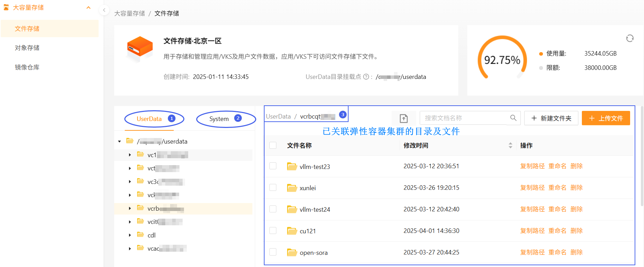This screenshot has width=644, height=267.
Task: Click the refresh usage icon
Action: pyautogui.click(x=629, y=38)
